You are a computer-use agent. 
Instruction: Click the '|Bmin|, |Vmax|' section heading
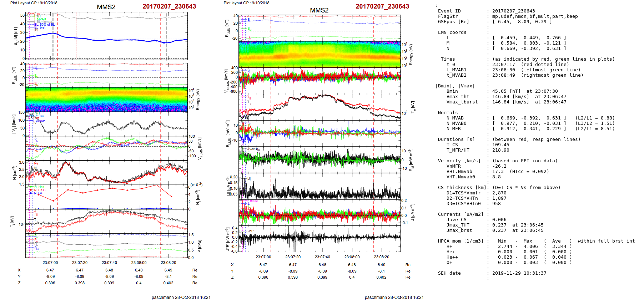pyautogui.click(x=455, y=86)
